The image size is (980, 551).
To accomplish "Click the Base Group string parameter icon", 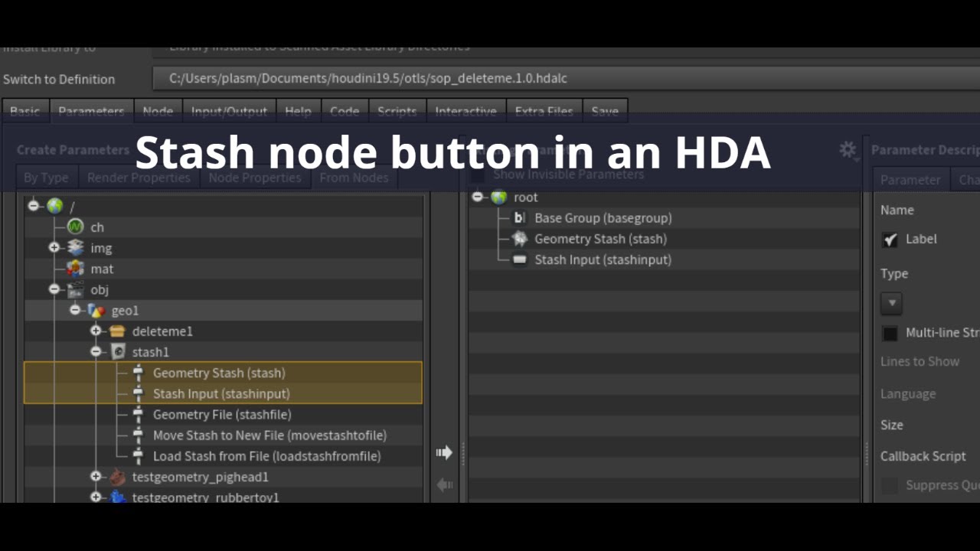I will point(519,218).
